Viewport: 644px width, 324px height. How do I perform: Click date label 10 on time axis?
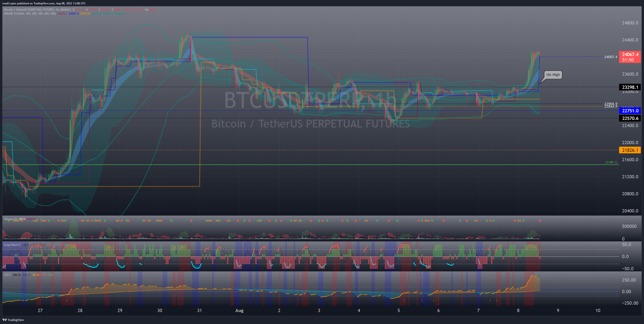pos(597,310)
